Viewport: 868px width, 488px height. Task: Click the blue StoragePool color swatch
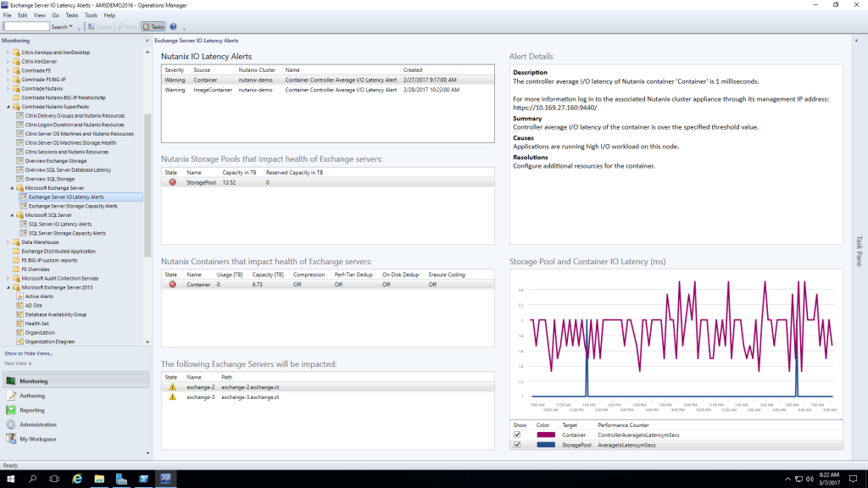[546, 445]
